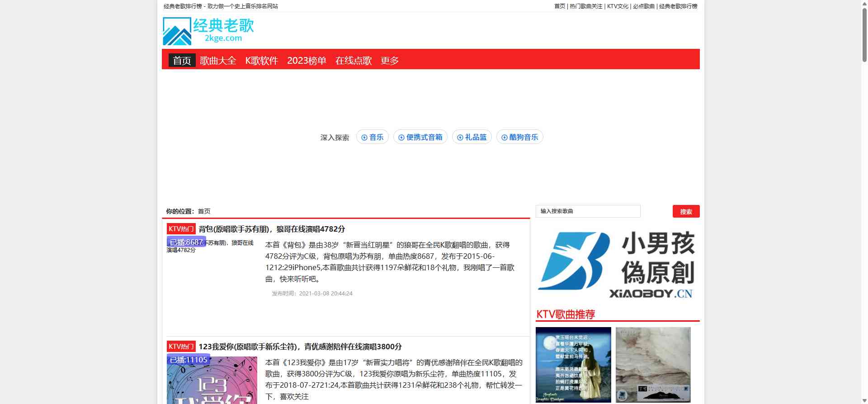Open the 小男孩伪原创 banner ad
The height and width of the screenshot is (404, 868).
pyautogui.click(x=617, y=265)
